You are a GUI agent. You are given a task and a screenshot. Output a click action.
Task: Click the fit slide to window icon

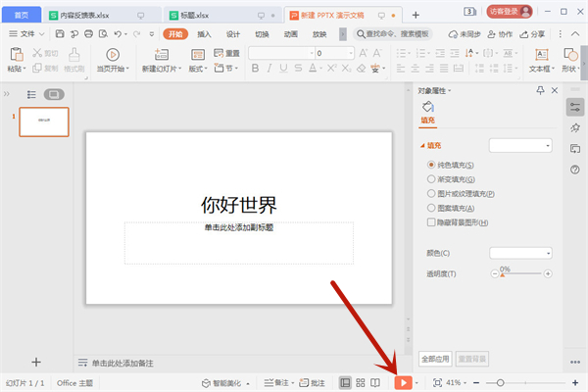tap(437, 382)
